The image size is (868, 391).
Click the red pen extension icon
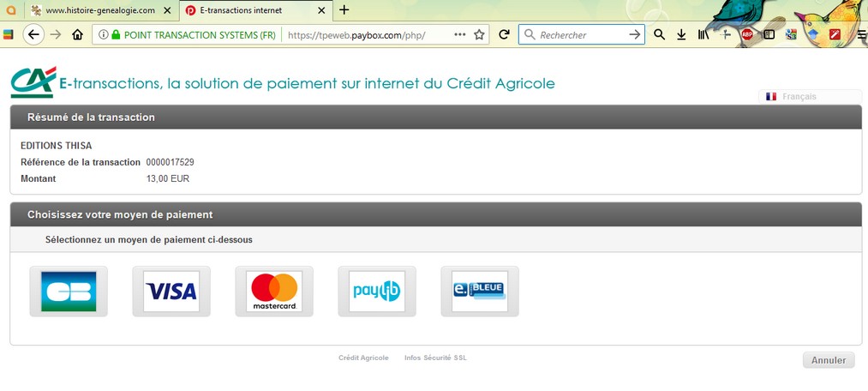(835, 34)
